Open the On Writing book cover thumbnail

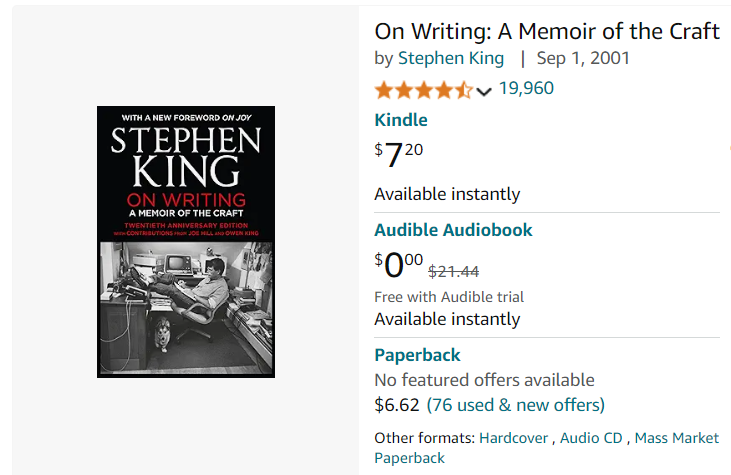point(186,241)
